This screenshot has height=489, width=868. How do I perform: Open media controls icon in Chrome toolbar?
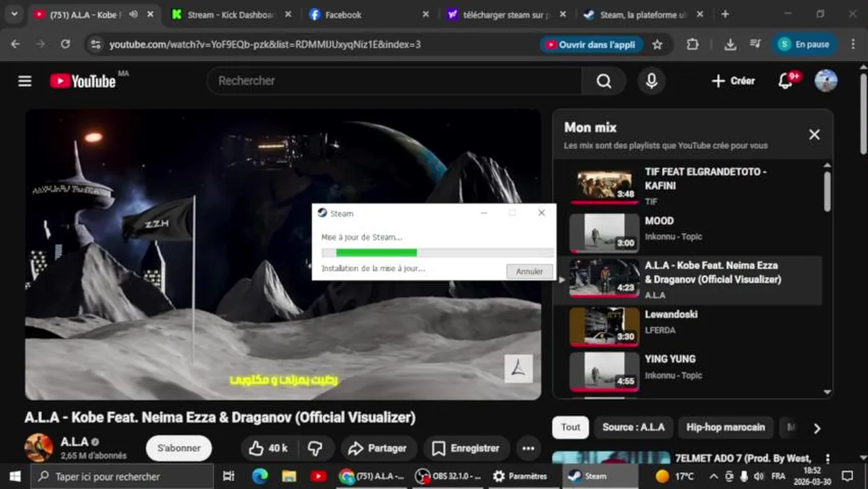pyautogui.click(x=755, y=44)
